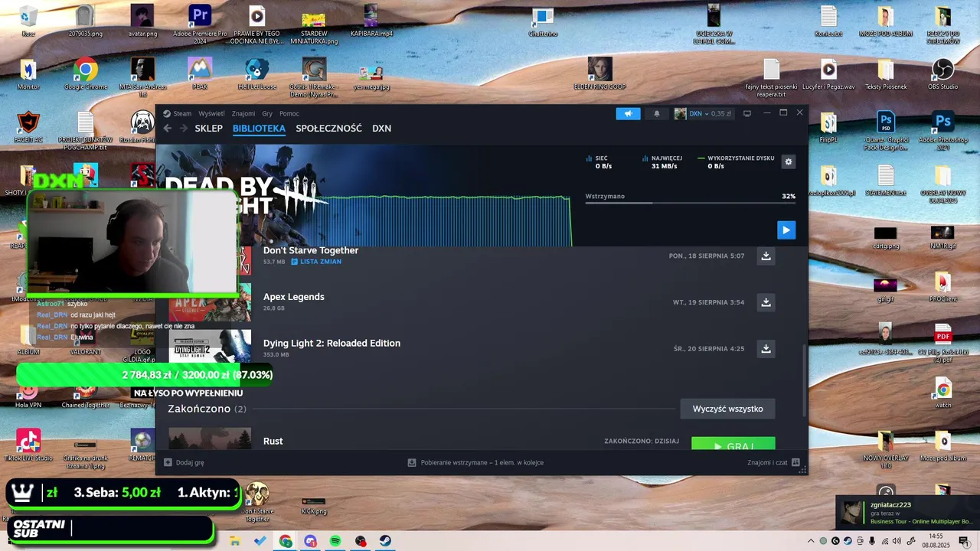Open Steam from the taskbar
The height and width of the screenshot is (551, 980).
[386, 541]
